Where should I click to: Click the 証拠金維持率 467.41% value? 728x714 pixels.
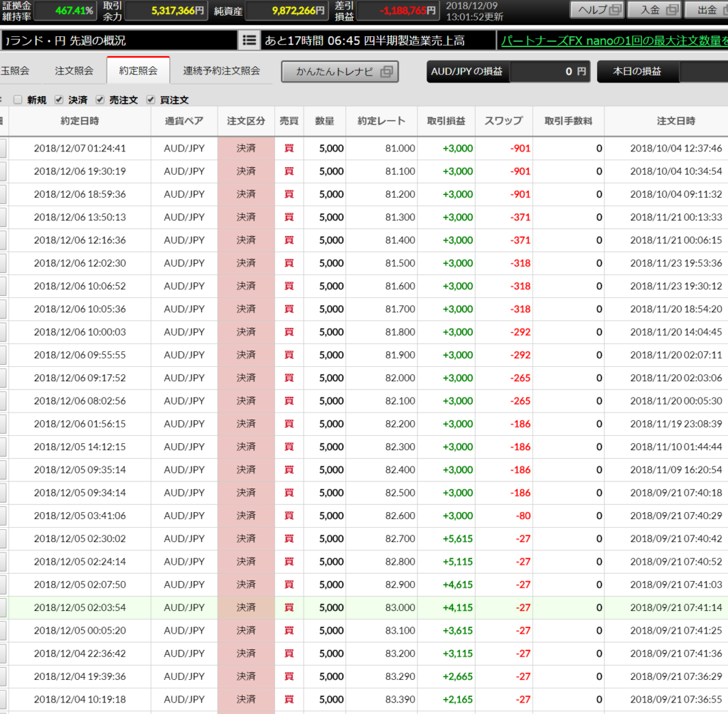coord(65,10)
